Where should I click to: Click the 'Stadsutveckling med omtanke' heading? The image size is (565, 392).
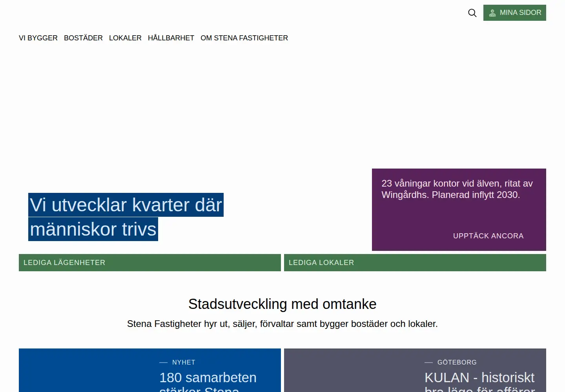(282, 304)
